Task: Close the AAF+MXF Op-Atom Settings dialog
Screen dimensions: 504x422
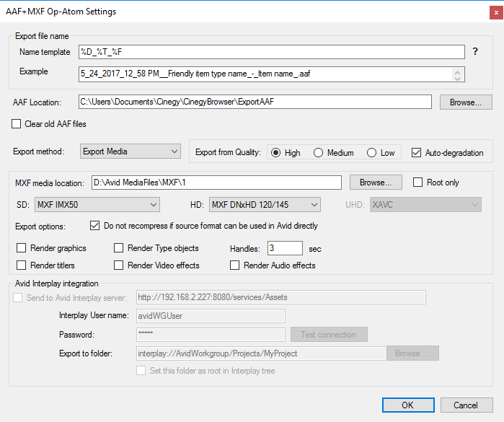Action: pos(496,13)
